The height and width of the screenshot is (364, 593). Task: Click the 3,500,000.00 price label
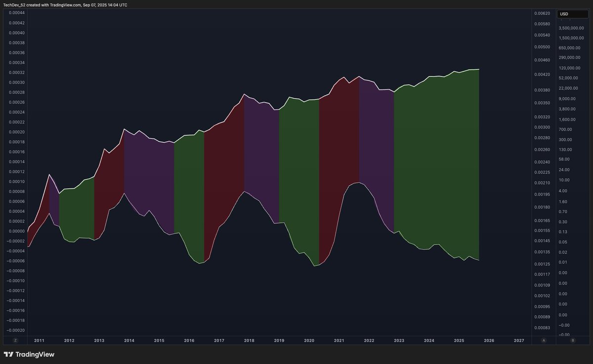click(x=572, y=28)
